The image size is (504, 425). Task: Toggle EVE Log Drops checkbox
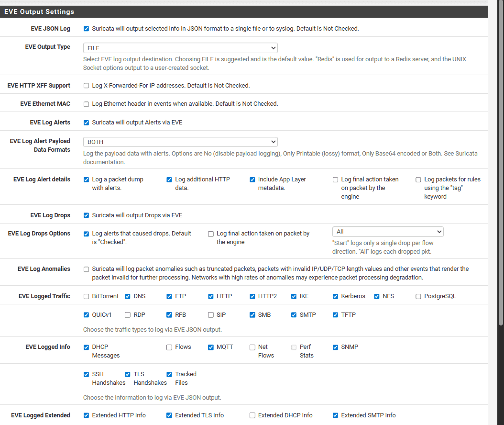pos(86,215)
